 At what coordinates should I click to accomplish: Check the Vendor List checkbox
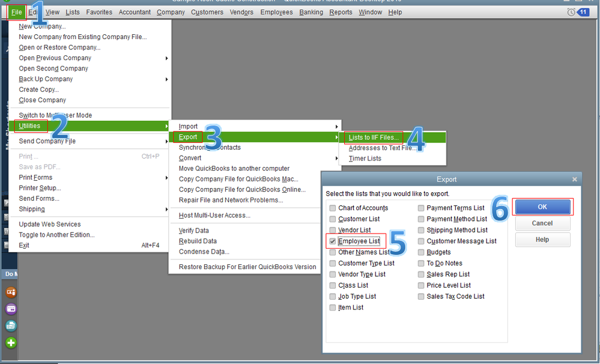333,230
